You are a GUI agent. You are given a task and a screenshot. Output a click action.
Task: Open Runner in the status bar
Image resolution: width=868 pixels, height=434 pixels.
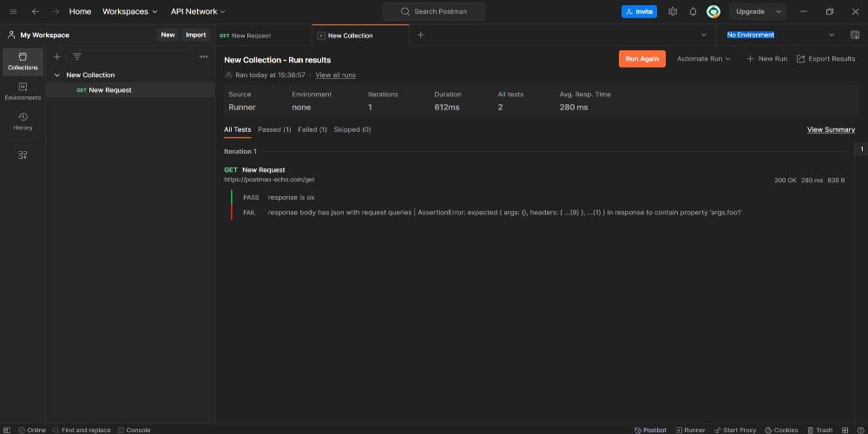click(x=690, y=431)
